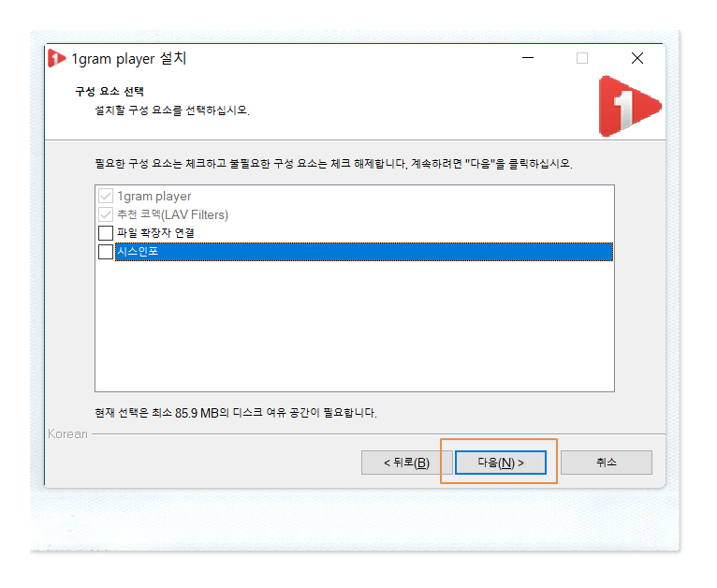Enable the 파일 확장자 연결 checkbox
The height and width of the screenshot is (588, 717).
tap(106, 233)
